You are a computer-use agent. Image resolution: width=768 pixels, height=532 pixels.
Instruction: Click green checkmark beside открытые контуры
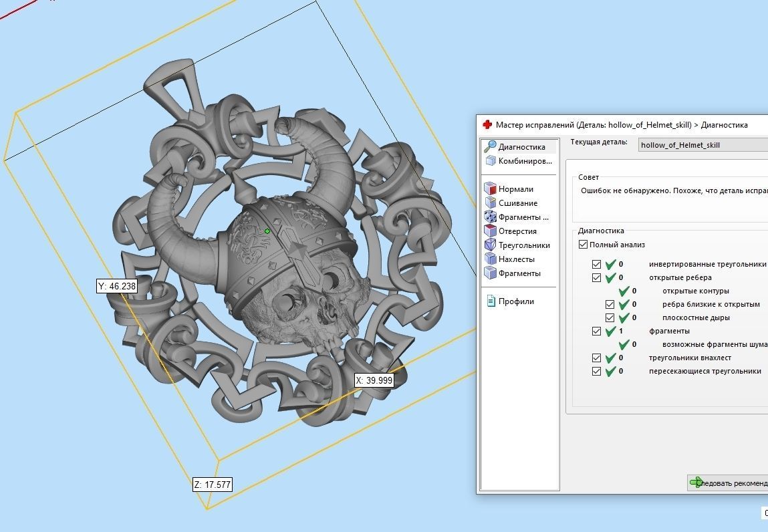click(x=624, y=291)
